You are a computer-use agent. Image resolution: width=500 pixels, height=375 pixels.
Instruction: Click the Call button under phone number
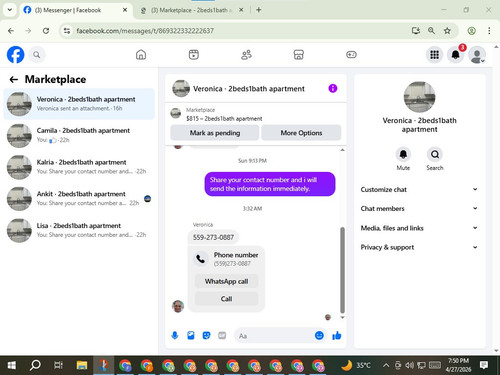(x=226, y=299)
